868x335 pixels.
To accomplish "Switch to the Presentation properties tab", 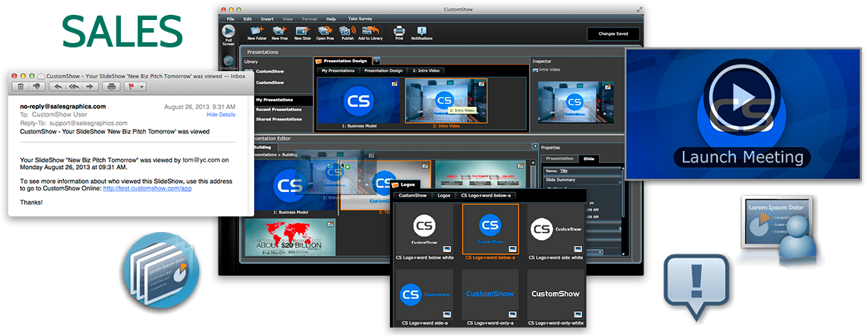I will (x=560, y=159).
